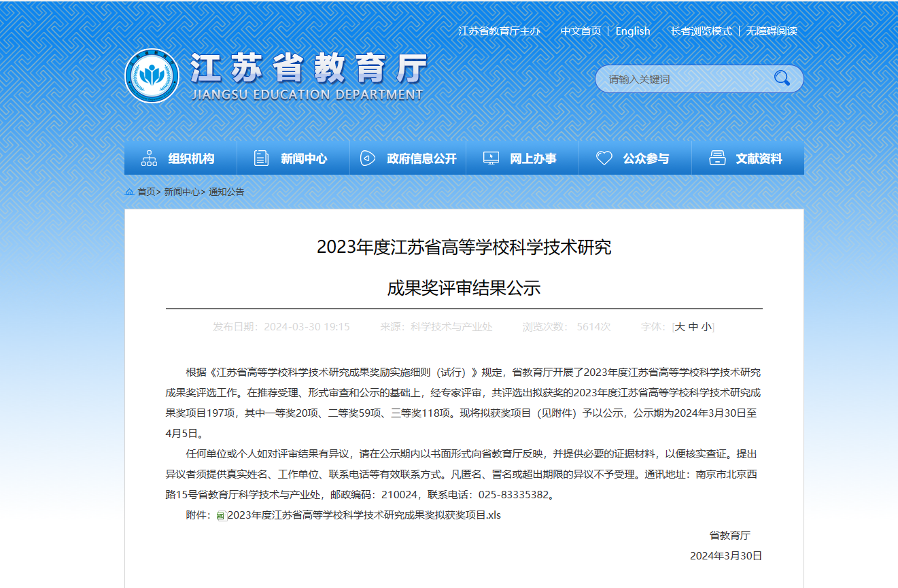Go to 通知公告 in the breadcrumb
The width and height of the screenshot is (898, 588).
(226, 192)
